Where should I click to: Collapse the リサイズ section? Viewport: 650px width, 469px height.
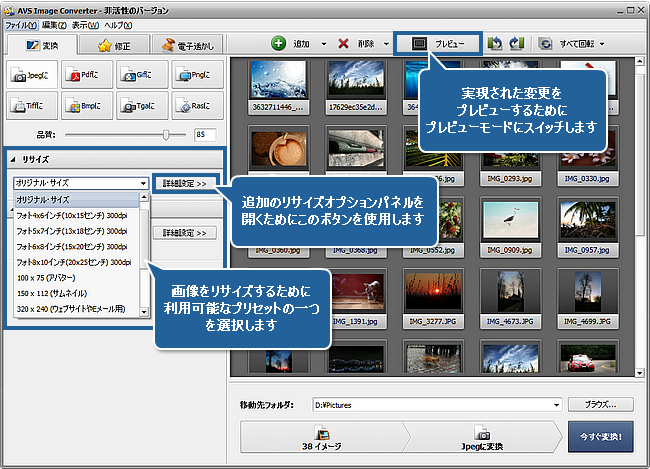[x=14, y=160]
